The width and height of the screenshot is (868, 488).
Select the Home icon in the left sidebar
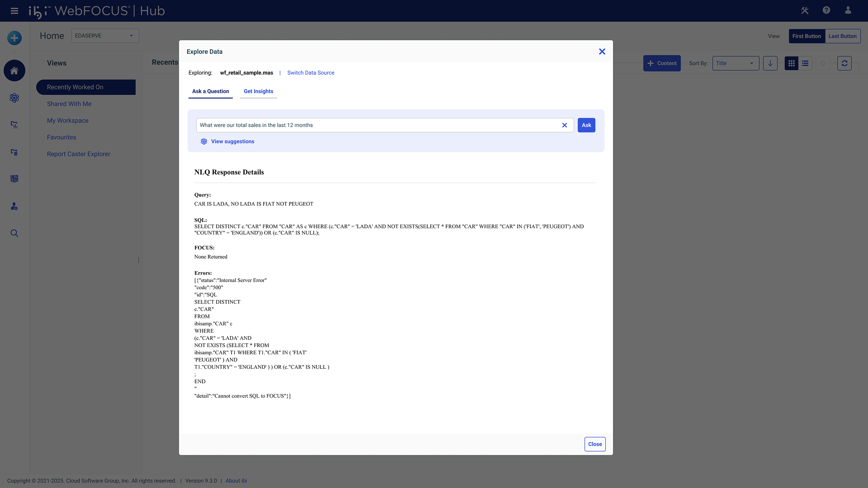[x=14, y=70]
